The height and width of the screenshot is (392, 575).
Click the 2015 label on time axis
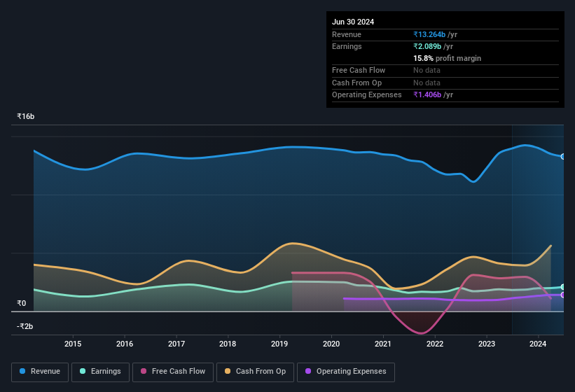73,344
